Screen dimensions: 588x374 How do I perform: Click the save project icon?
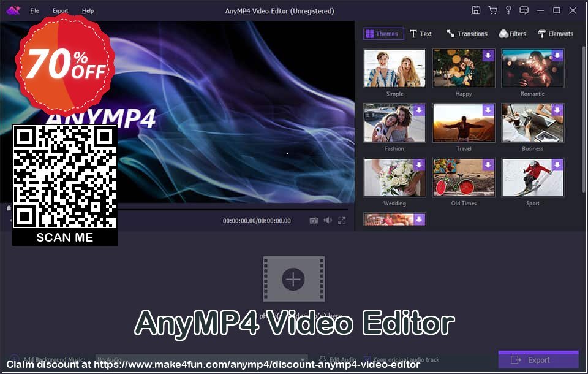pyautogui.click(x=476, y=10)
